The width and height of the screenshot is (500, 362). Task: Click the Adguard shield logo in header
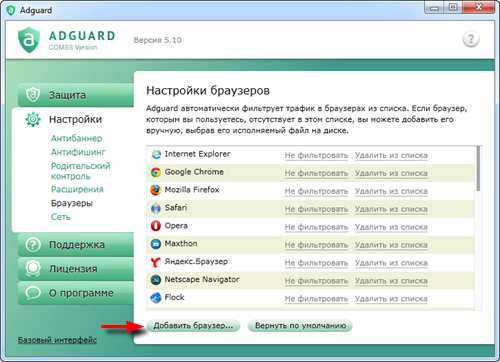pyautogui.click(x=29, y=40)
